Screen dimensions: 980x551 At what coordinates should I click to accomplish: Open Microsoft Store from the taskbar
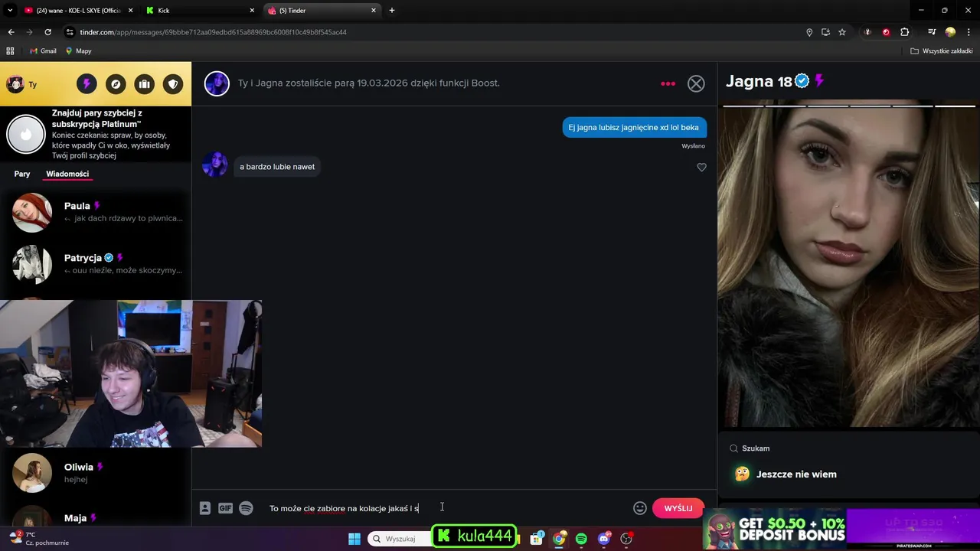point(537,539)
